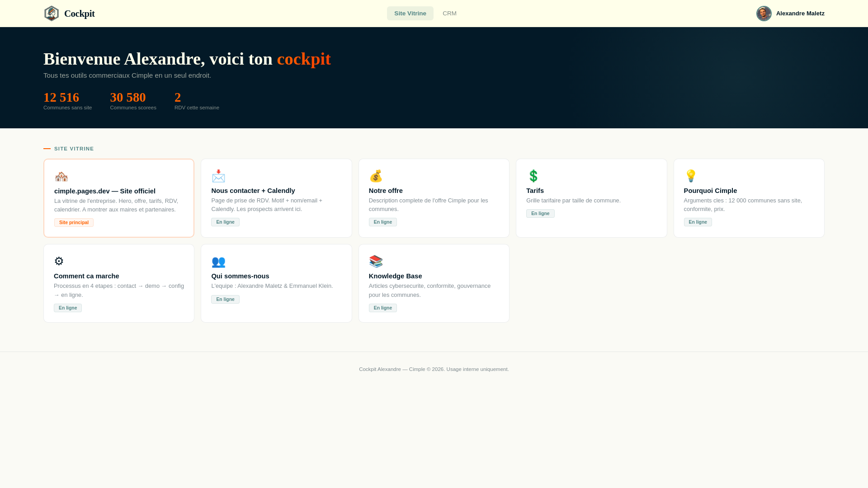Click the Communes sans site label

coord(68,108)
